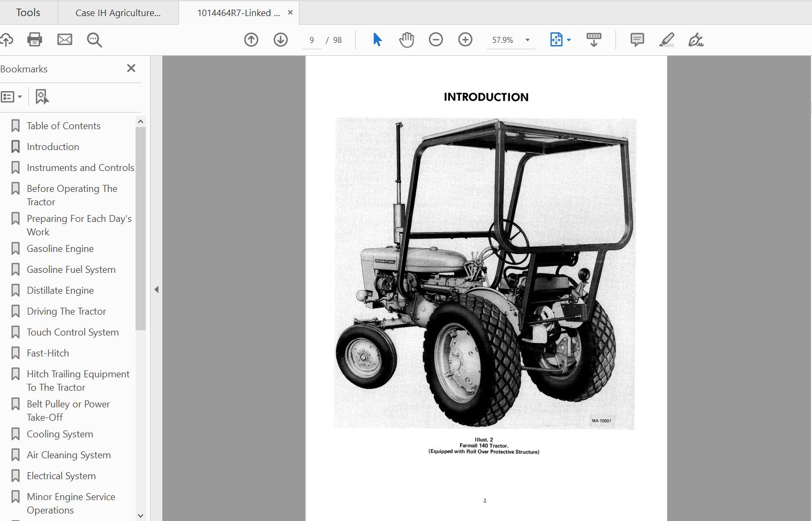Switch to the Selection tool
The image size is (812, 521).
pyautogui.click(x=377, y=39)
